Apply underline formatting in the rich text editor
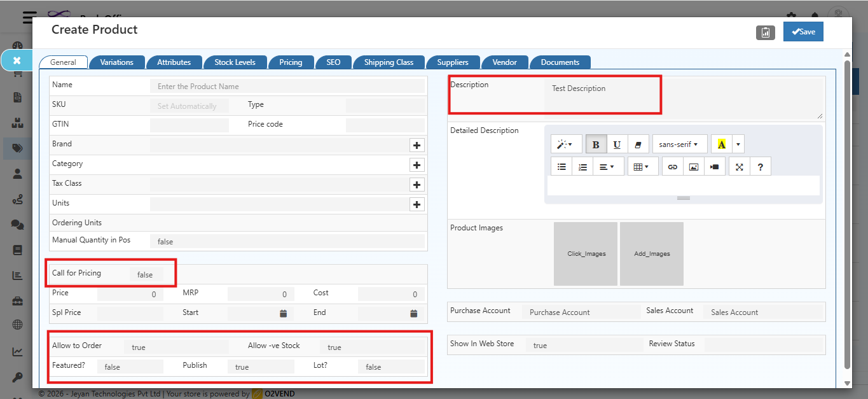 pyautogui.click(x=616, y=144)
